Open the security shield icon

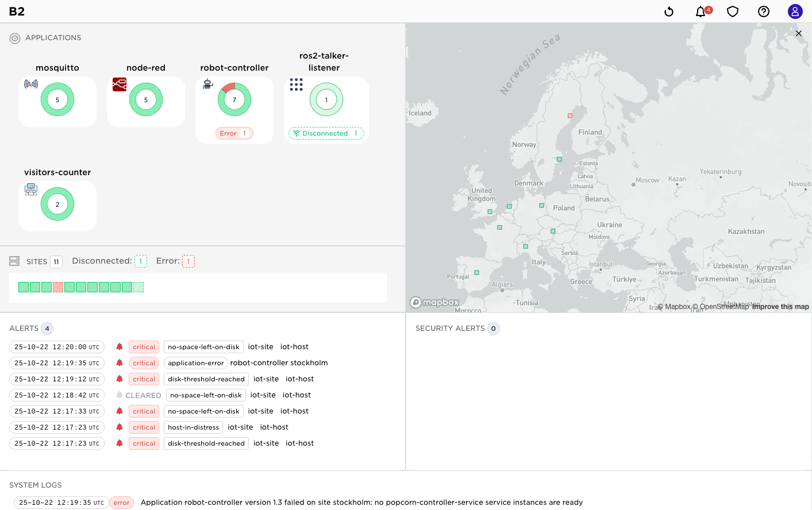tap(733, 12)
